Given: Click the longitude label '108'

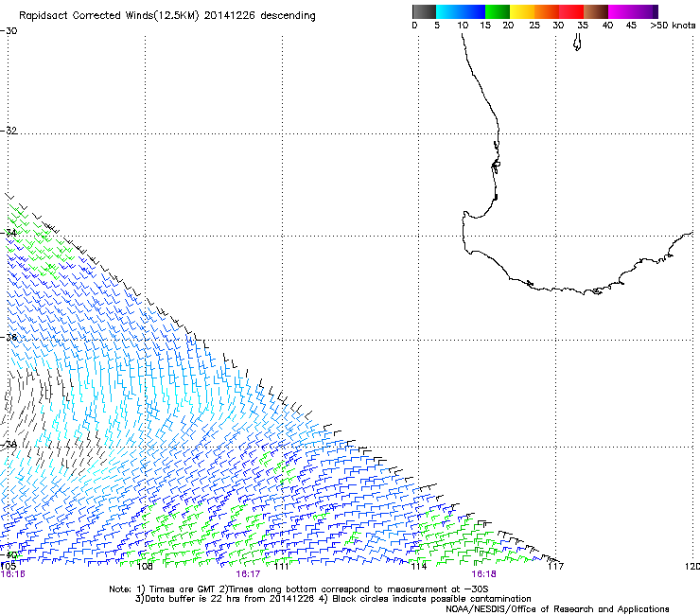Looking at the screenshot, I should [145, 567].
